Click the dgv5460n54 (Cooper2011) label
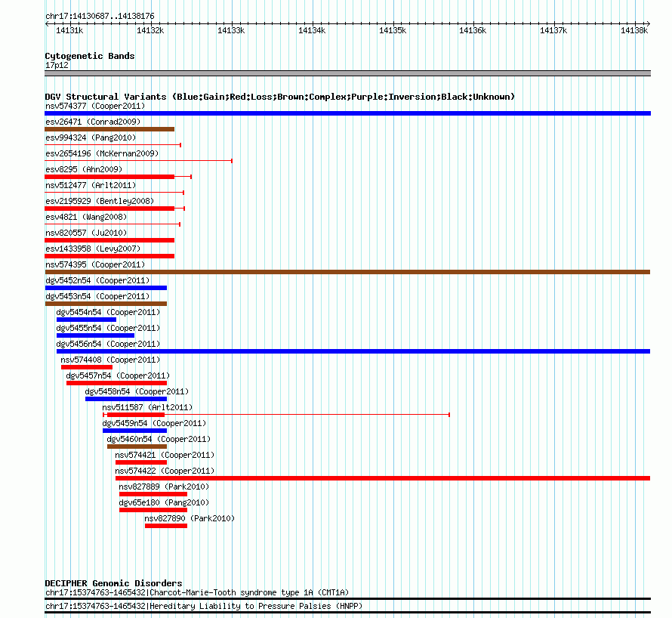 (x=159, y=439)
